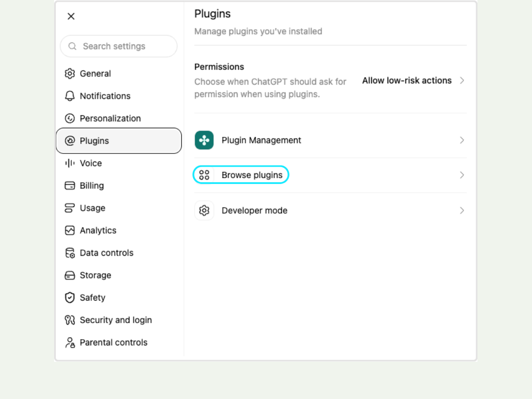Go to the Safety section
This screenshot has width=532, height=399.
pos(119,297)
